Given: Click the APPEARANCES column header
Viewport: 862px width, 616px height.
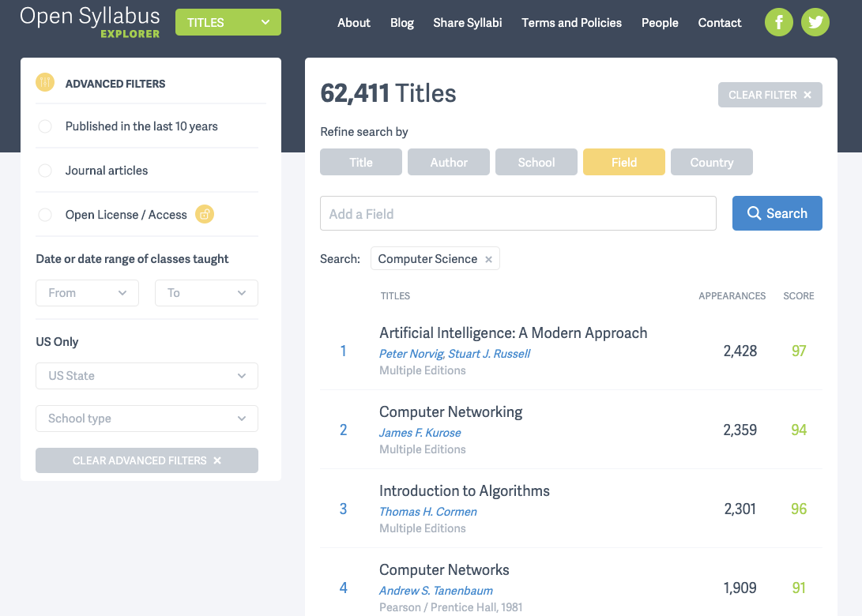Looking at the screenshot, I should point(732,295).
